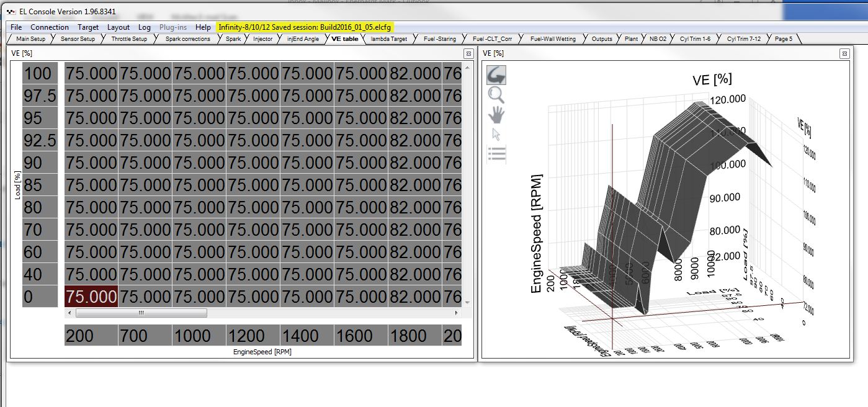Open the Connection menu
Screen dimensions: 868x407
[50, 27]
